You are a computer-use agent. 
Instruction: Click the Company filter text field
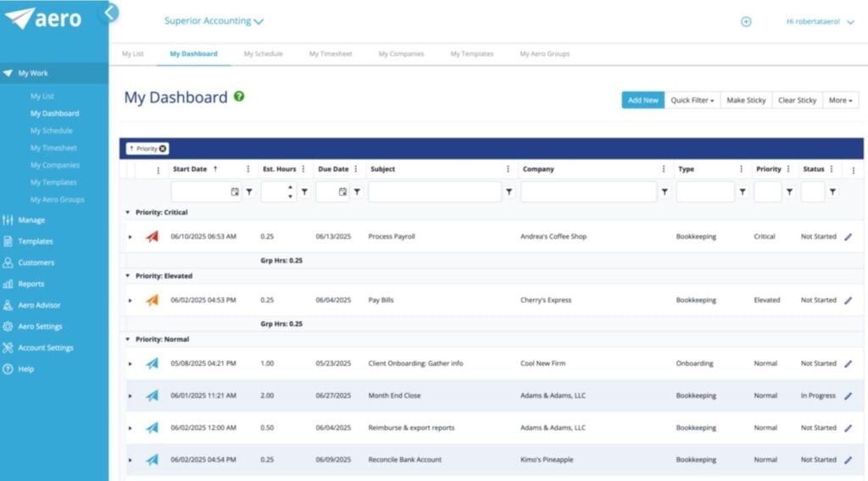pos(588,192)
